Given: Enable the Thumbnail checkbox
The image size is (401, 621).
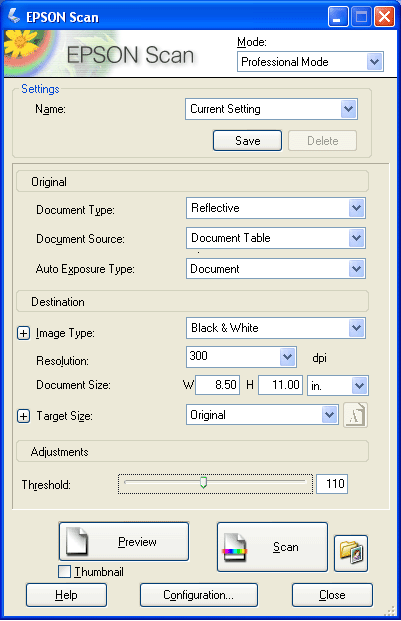Looking at the screenshot, I should point(64,571).
